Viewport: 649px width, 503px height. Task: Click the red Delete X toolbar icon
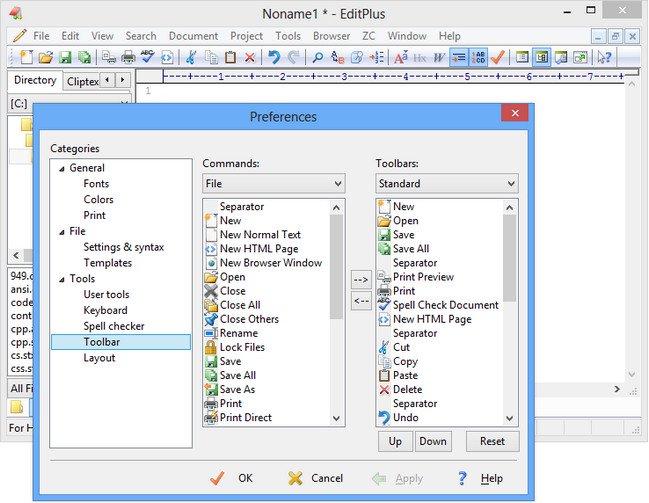pos(250,58)
